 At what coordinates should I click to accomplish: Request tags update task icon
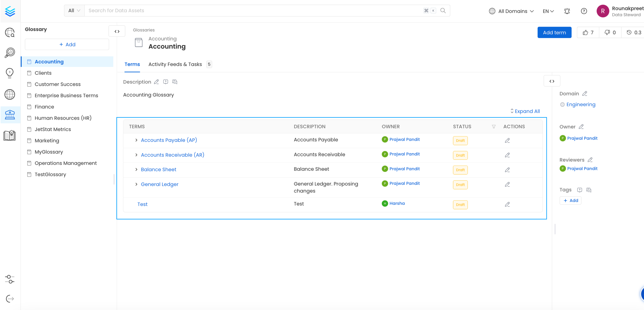pos(580,190)
